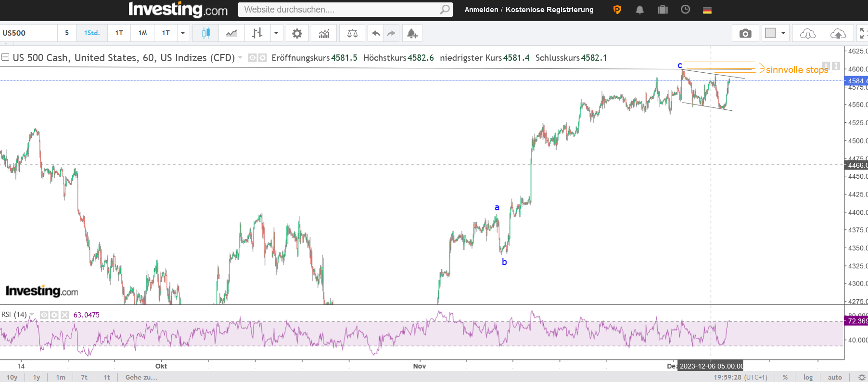The width and height of the screenshot is (868, 382).
Task: Add an alert with bell-plus icon
Action: click(x=412, y=33)
